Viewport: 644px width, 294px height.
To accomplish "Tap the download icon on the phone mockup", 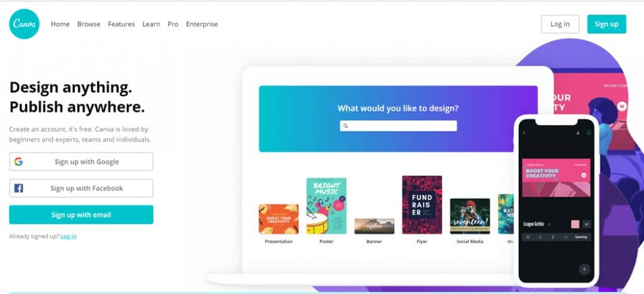I will (579, 133).
